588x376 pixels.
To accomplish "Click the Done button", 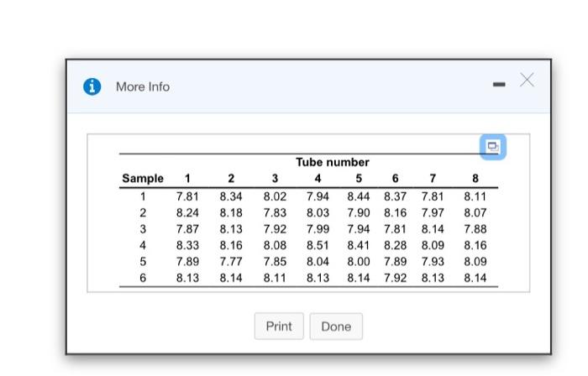I will (336, 326).
